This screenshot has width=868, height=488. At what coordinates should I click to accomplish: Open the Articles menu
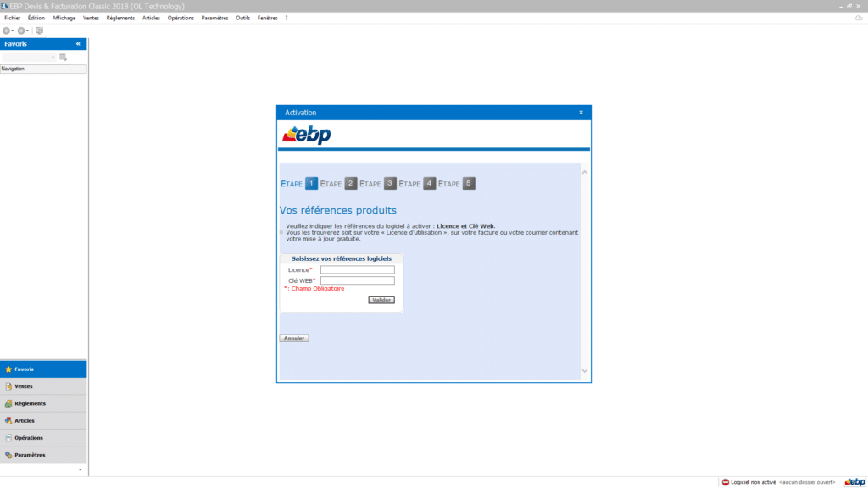click(151, 19)
